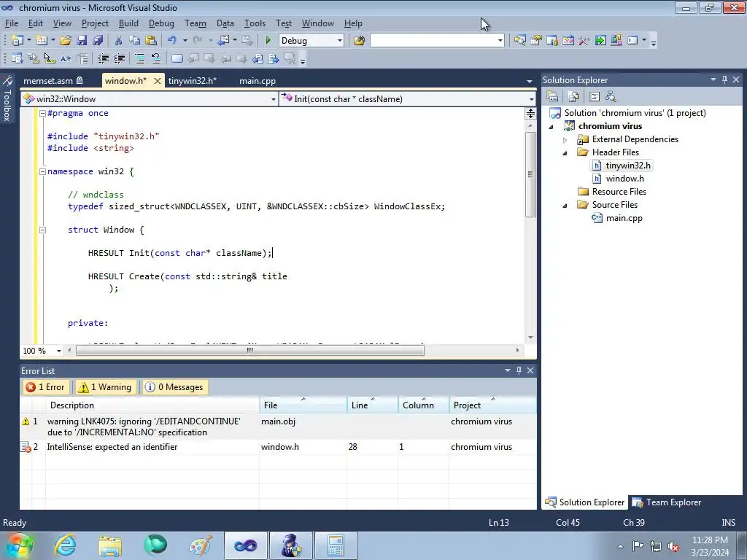Collapse the Header Files folder
This screenshot has height=560, width=747.
pos(565,152)
